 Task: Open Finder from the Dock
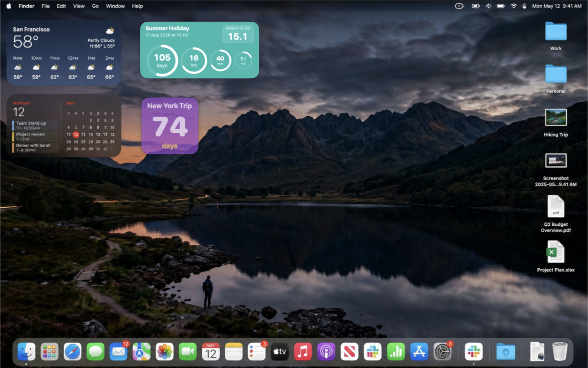pos(27,351)
